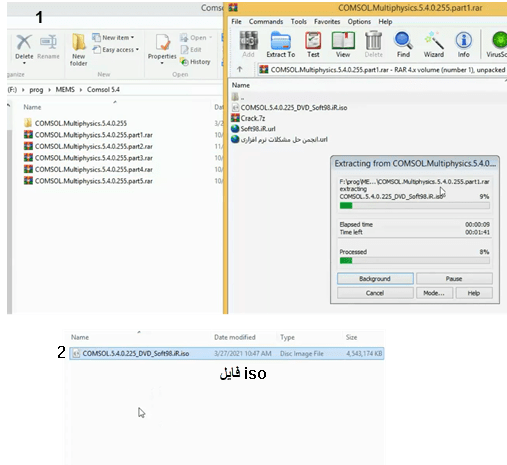This screenshot has height=465, width=507.
Task: Click the Background button in extraction dialog
Action: [x=375, y=278]
